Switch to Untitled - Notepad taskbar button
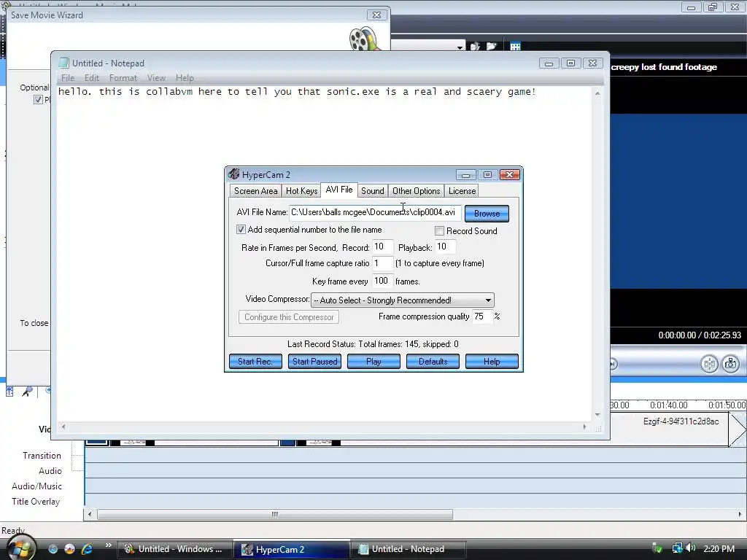Viewport: 747px width, 560px height. 408,549
